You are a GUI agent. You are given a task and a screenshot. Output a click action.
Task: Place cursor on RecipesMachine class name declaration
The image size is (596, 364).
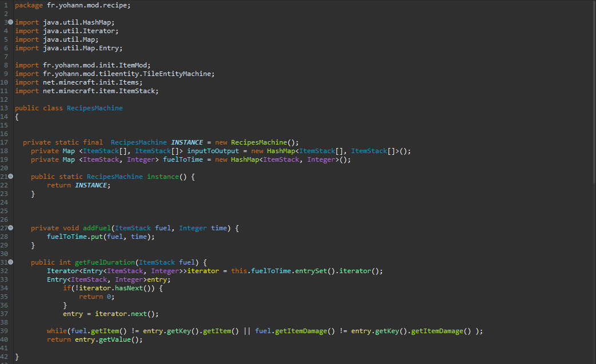(94, 108)
